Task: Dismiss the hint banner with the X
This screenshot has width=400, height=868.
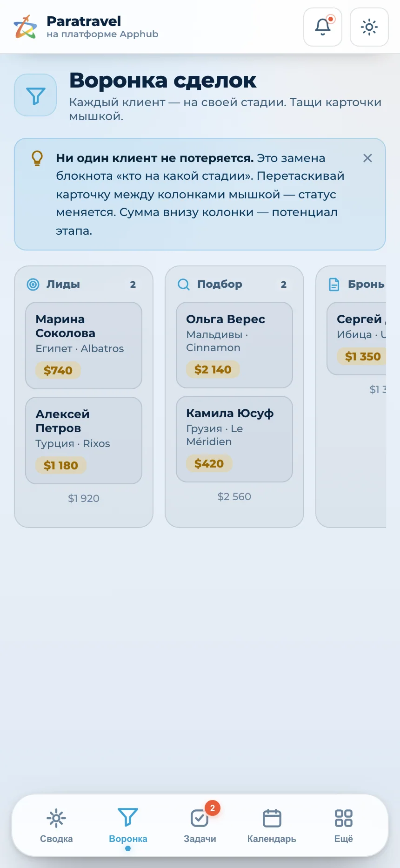Action: coord(367,158)
